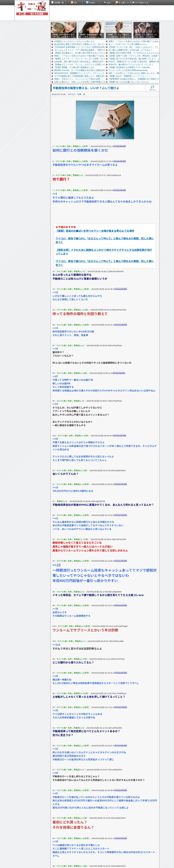Click comment text 金いくらかりてんの？
174x868 pixels.
tap(65, 474)
